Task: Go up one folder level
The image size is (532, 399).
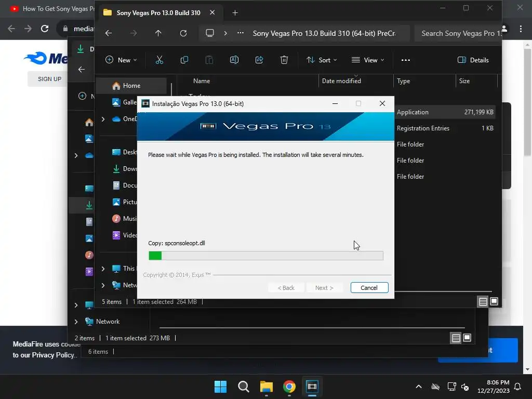Action: (x=158, y=33)
